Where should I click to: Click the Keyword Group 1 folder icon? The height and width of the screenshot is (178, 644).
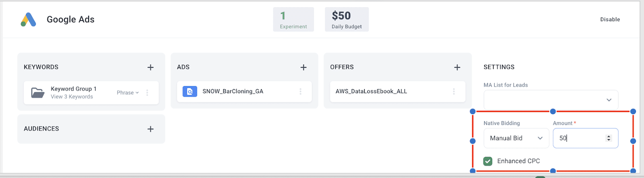coord(38,93)
